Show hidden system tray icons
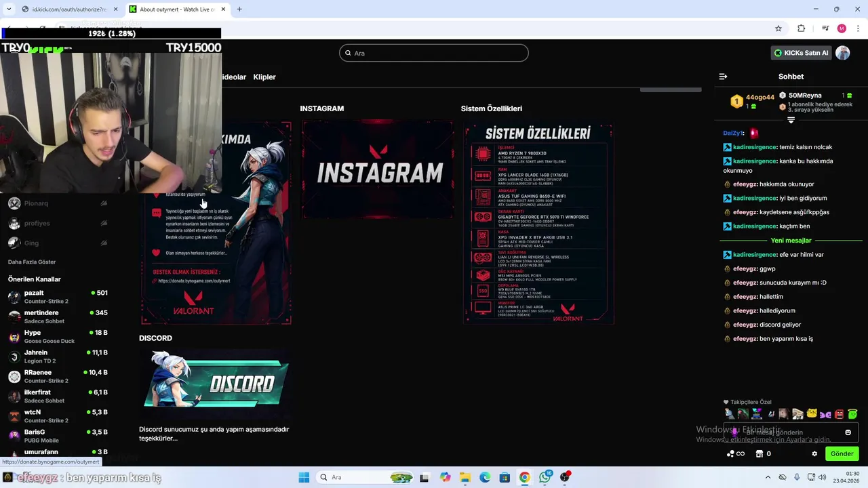Image resolution: width=868 pixels, height=488 pixels. coord(768,477)
